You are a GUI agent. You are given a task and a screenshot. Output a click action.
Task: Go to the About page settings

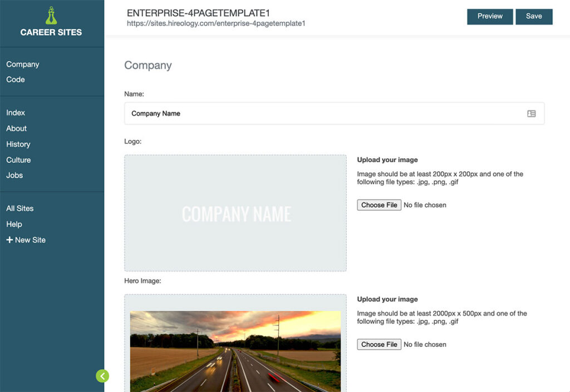tap(16, 128)
